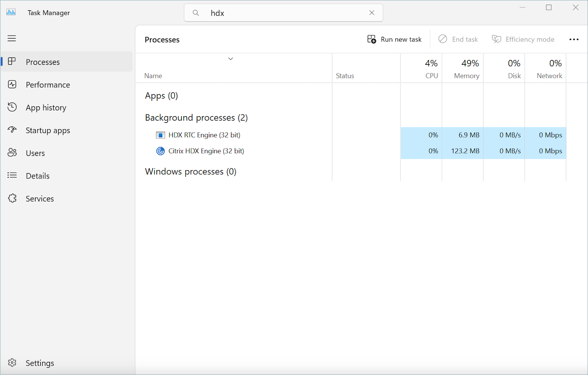588x375 pixels.
Task: Click the sort direction chevron above Name
Action: [231, 59]
